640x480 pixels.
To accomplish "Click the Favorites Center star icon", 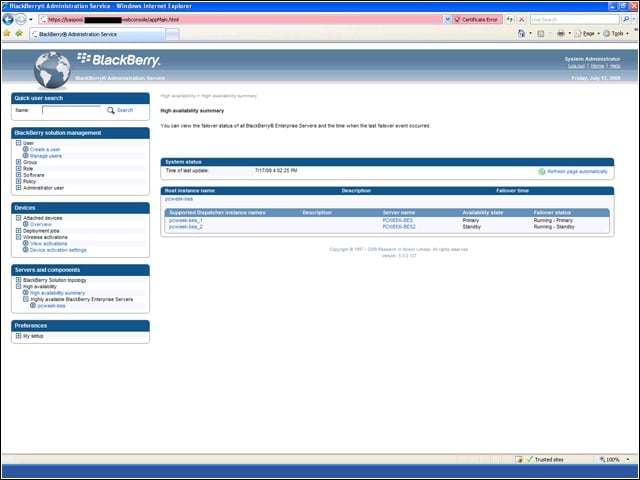I will click(7, 33).
